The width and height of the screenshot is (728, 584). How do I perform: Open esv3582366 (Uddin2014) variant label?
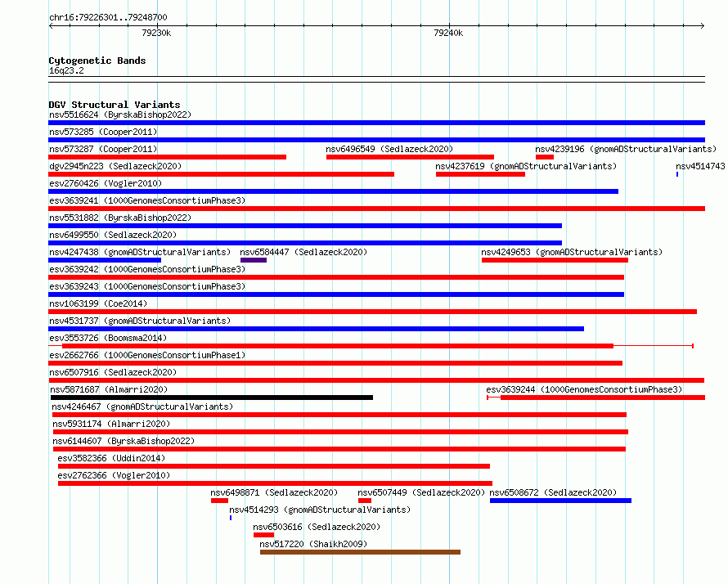[x=111, y=458]
